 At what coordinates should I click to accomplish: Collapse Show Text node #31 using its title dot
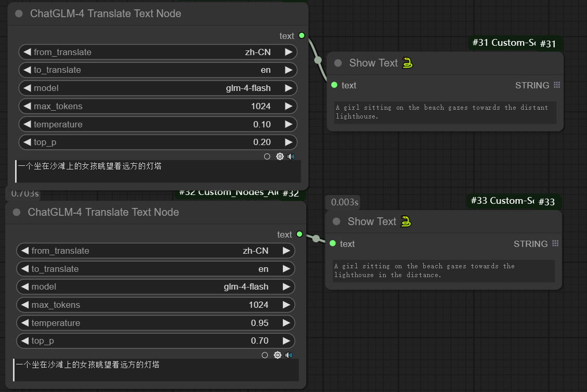click(338, 63)
